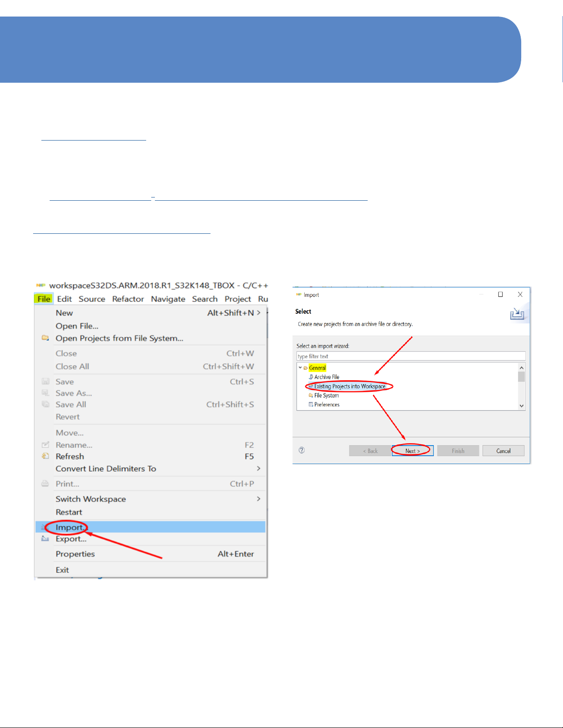
Task: Select the General folder in wizard tree
Action: [x=317, y=368]
